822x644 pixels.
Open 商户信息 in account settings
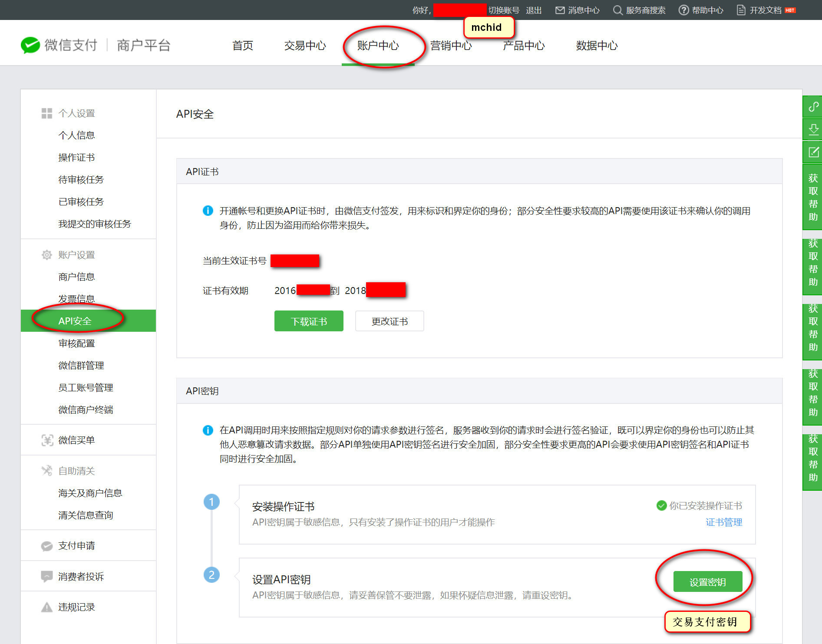[x=76, y=277]
